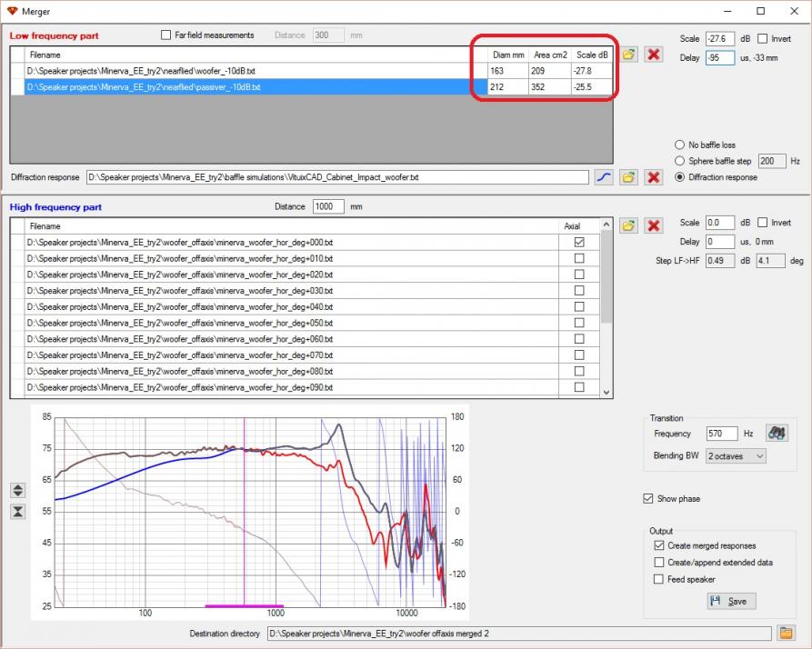
Task: Select Diffraction response radio button
Action: coord(679,177)
